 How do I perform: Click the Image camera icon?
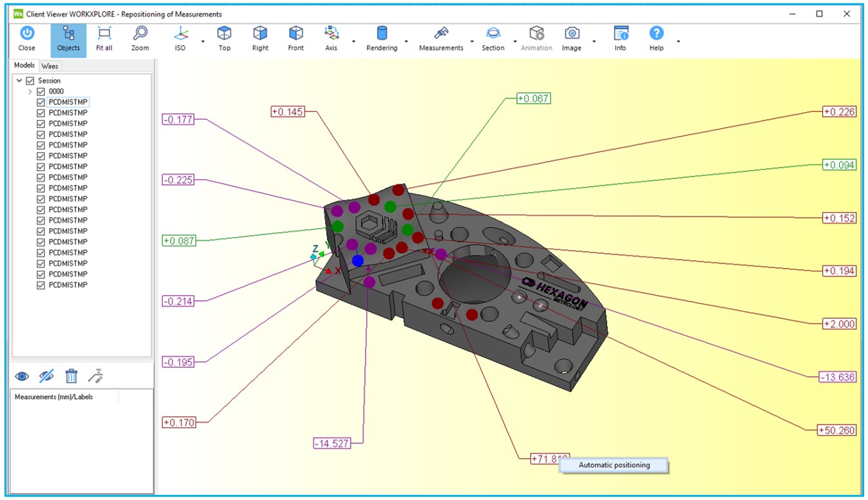[571, 33]
